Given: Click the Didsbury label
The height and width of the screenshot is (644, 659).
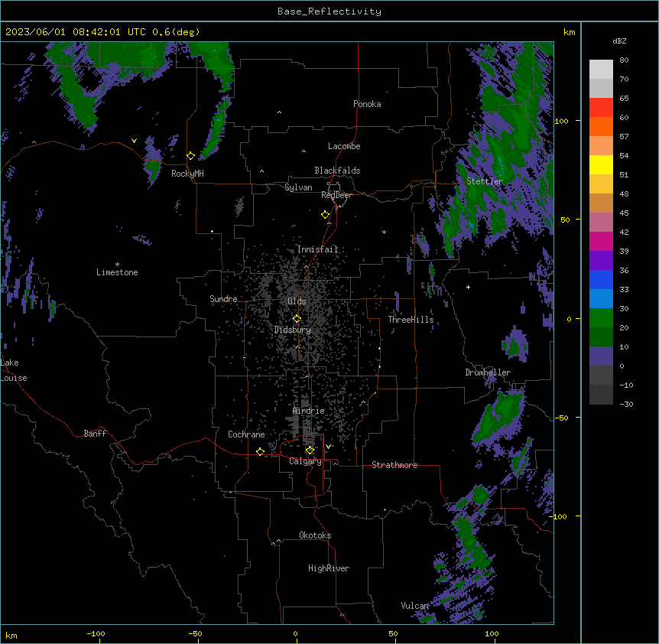Looking at the screenshot, I should point(293,330).
